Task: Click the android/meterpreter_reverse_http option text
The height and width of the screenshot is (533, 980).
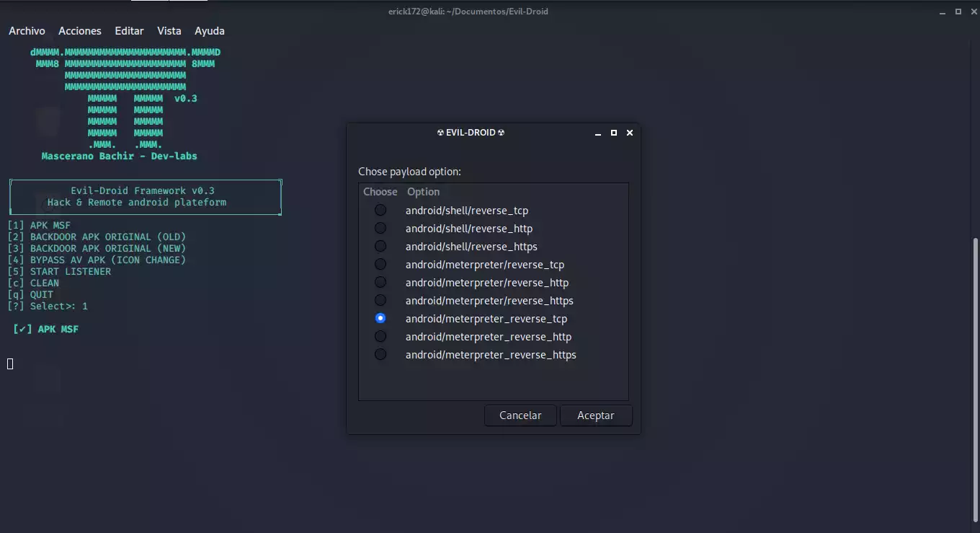Action: pos(489,337)
